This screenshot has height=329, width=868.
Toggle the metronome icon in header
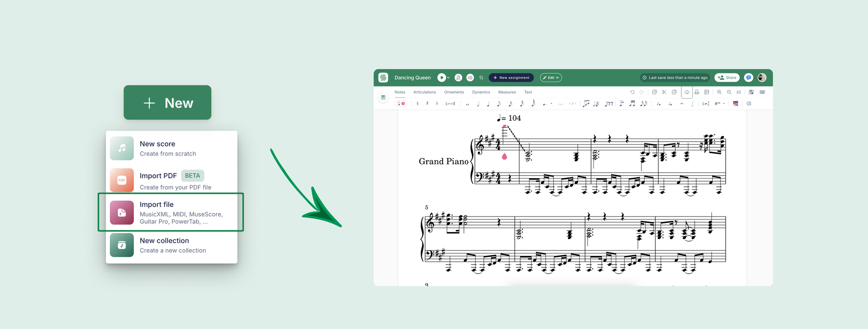[458, 78]
